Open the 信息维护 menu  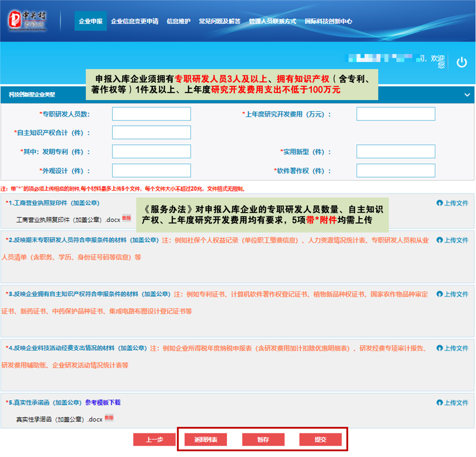click(178, 21)
